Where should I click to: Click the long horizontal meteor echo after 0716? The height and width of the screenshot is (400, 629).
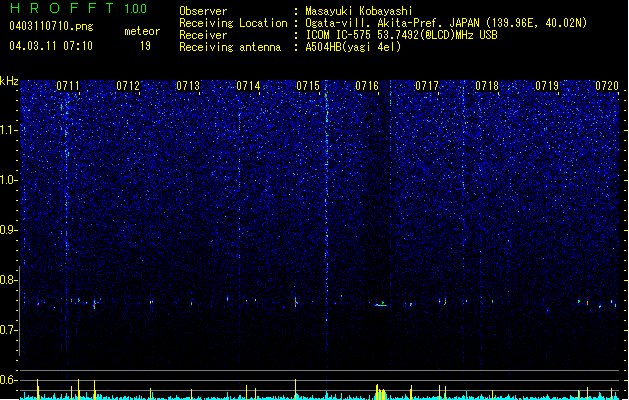point(381,305)
